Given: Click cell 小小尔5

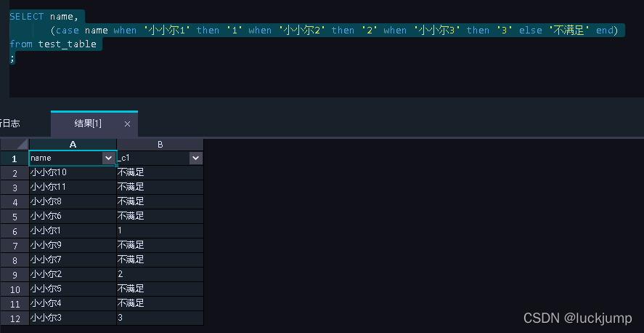Looking at the screenshot, I should 73,289.
